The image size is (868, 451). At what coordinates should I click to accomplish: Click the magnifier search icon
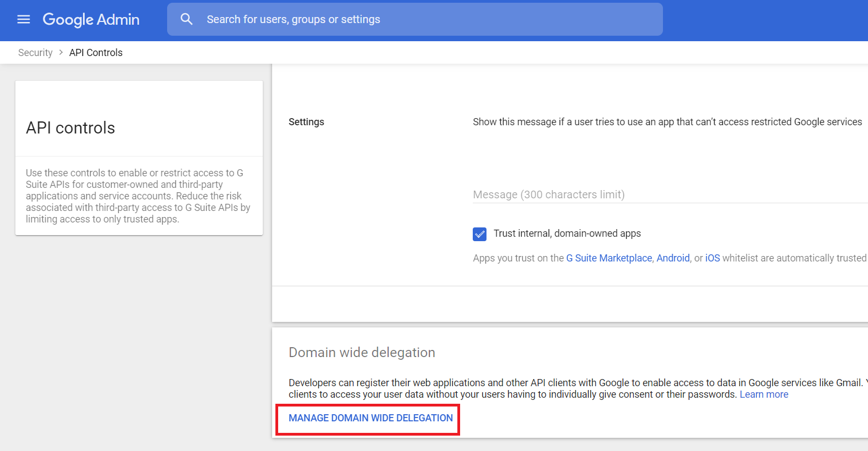point(187,20)
